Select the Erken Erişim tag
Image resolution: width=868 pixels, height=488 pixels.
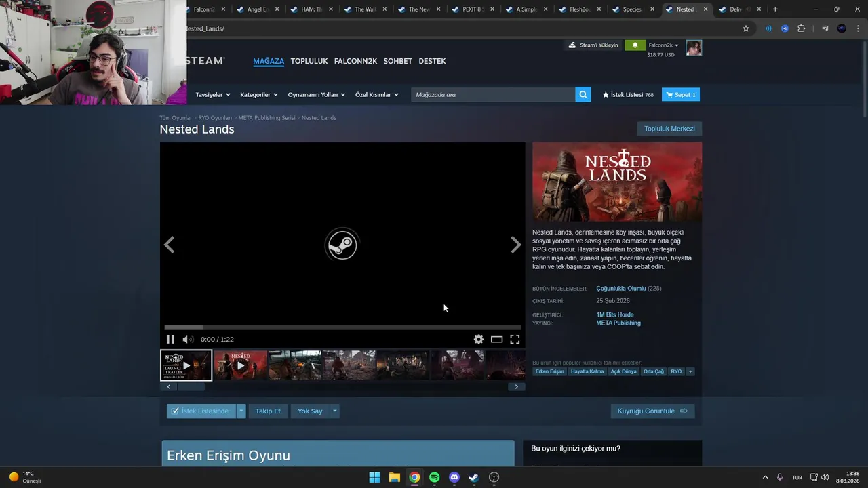coord(549,371)
